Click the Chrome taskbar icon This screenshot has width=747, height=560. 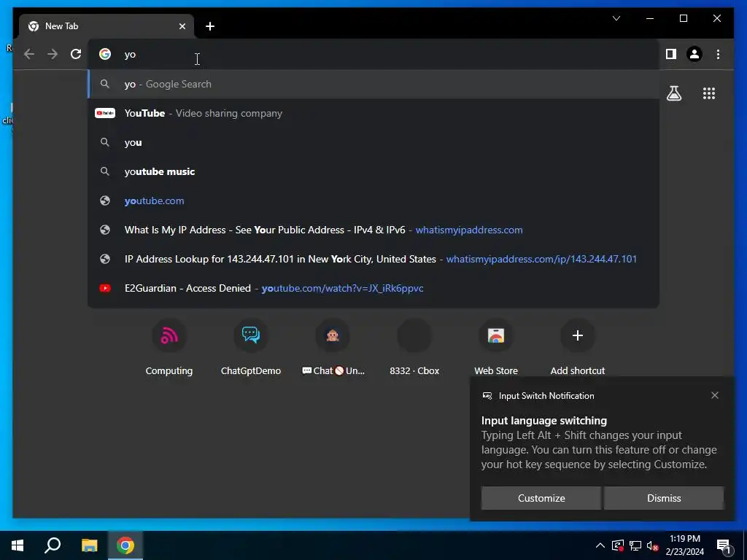(x=125, y=545)
